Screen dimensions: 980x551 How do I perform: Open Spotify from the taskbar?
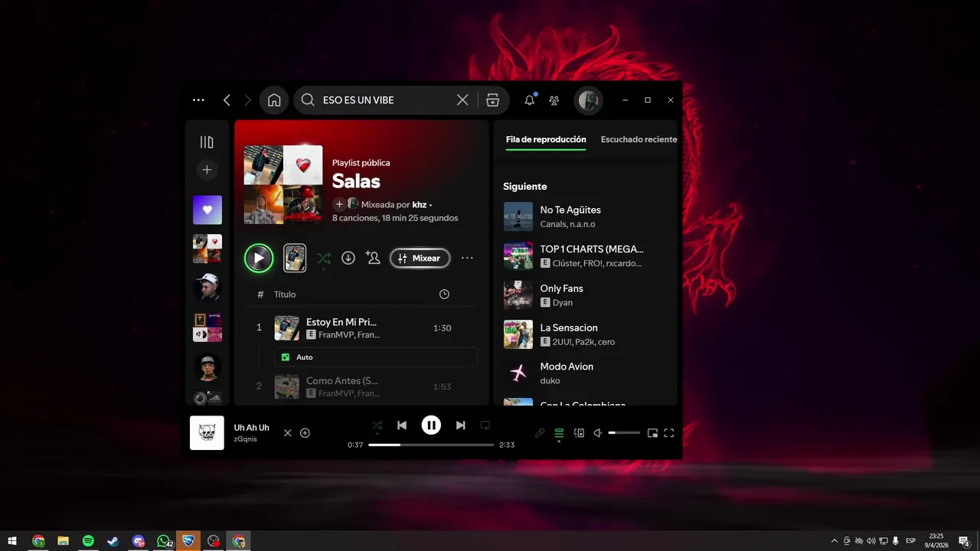88,541
